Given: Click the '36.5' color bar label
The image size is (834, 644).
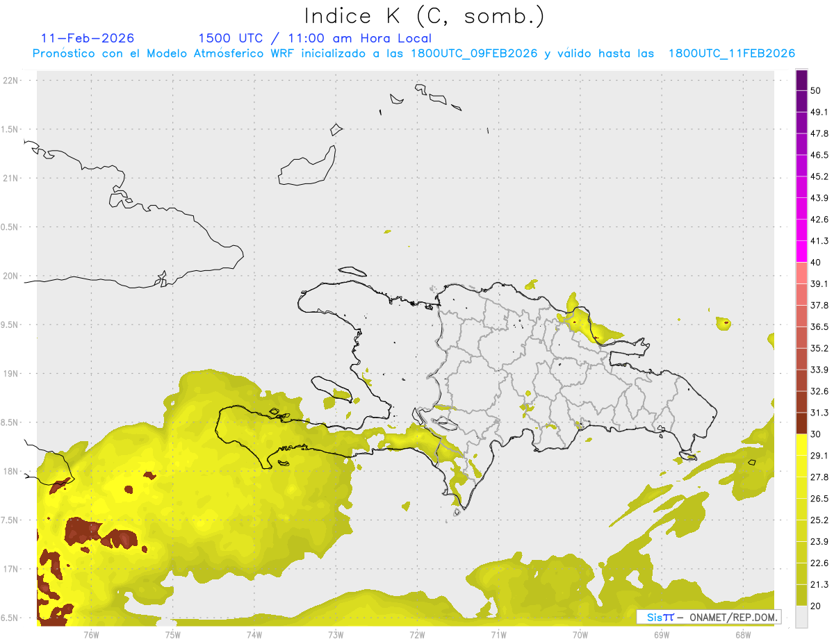Looking at the screenshot, I should (820, 327).
